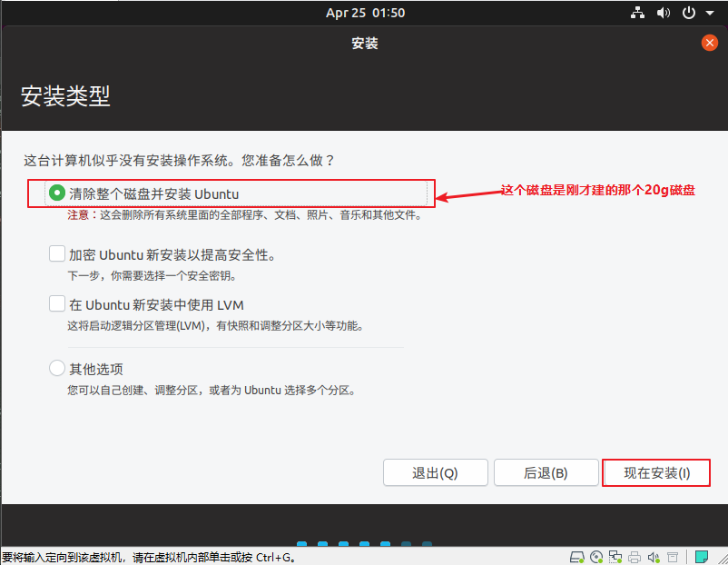Click the printer device status icon
The width and height of the screenshot is (728, 565).
tap(635, 557)
